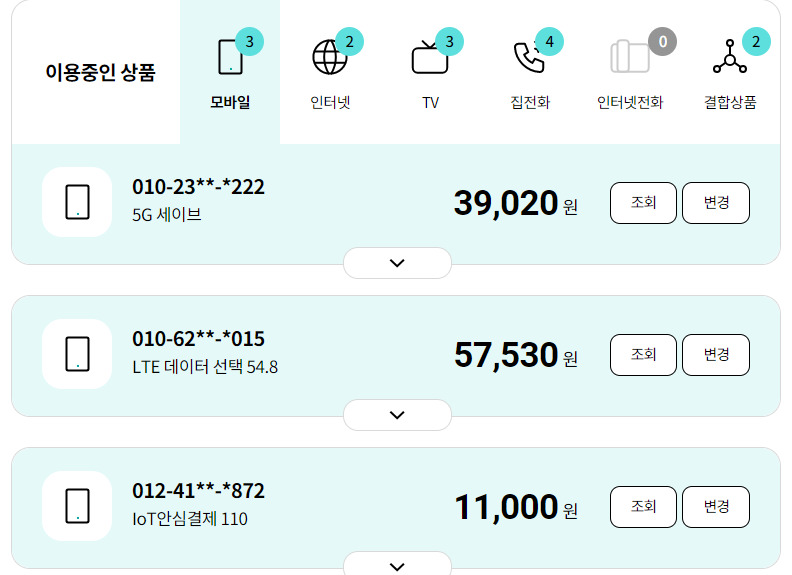The width and height of the screenshot is (792, 575).
Task: Click 변경 for IoT안심결제 110 line
Action: pyautogui.click(x=716, y=507)
